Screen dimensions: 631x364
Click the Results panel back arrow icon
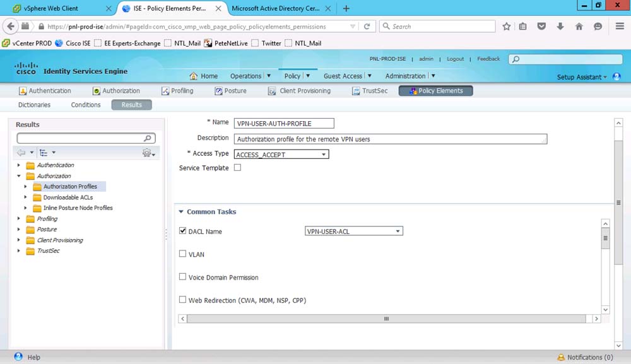pos(21,153)
